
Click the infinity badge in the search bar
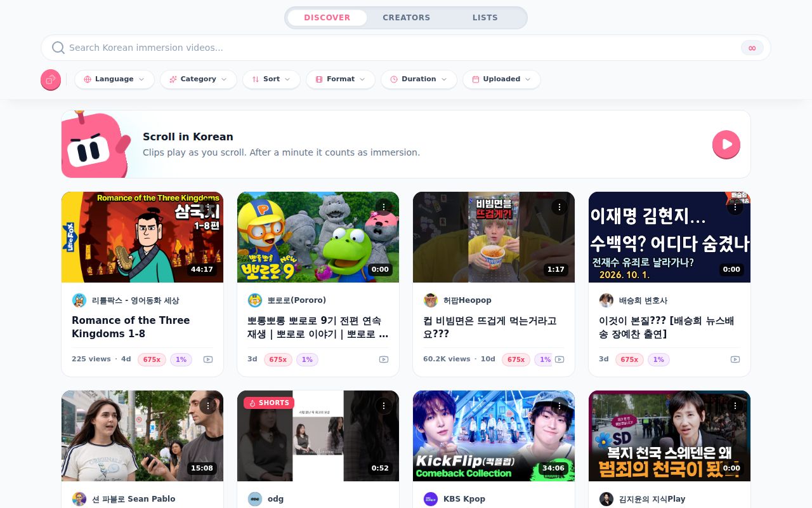(752, 48)
